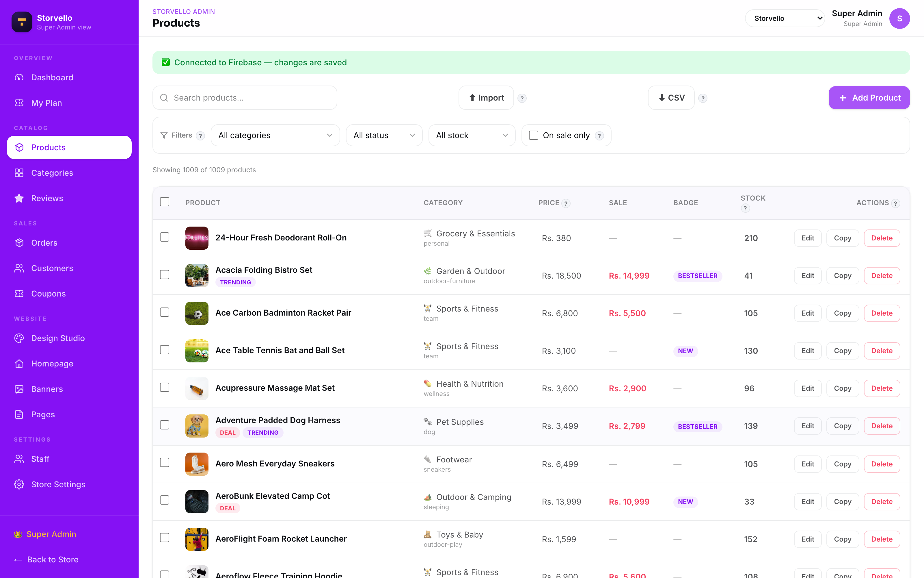Click the Acacia Folding Bistro Set thumbnail
Screen dimensions: 924x578
[x=197, y=276]
